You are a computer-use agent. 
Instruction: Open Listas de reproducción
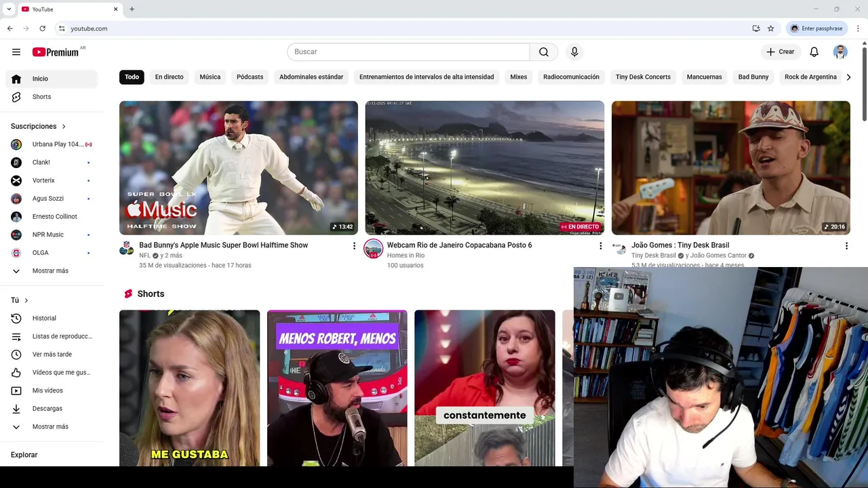[52, 336]
